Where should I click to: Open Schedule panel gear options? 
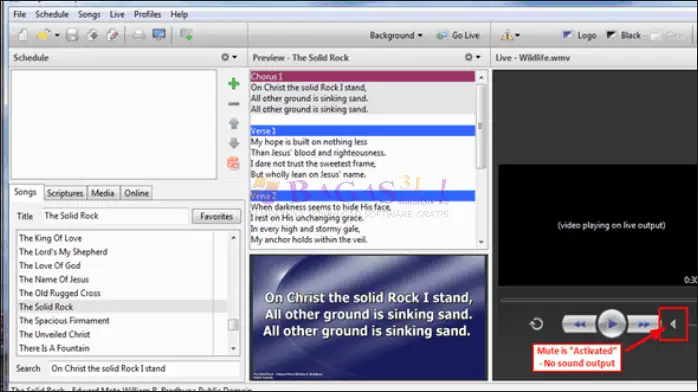229,57
